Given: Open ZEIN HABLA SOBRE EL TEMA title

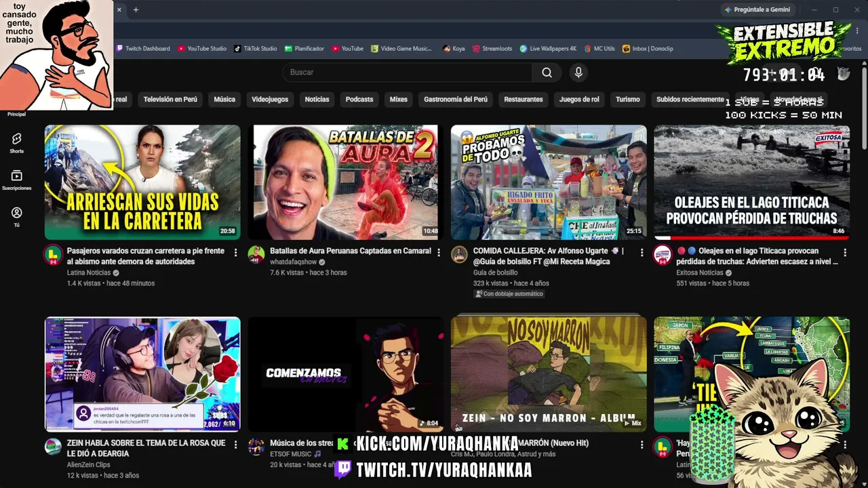Looking at the screenshot, I should [146, 448].
